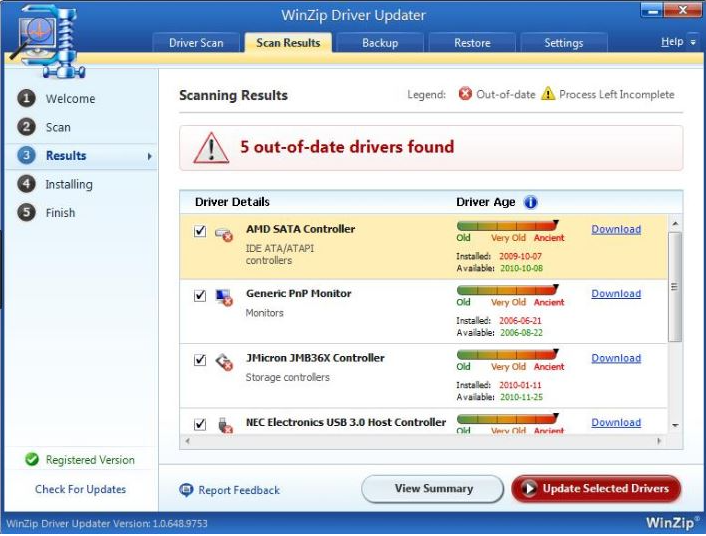706x536 pixels.
Task: Click the Driver Age info icon
Action: click(530, 202)
